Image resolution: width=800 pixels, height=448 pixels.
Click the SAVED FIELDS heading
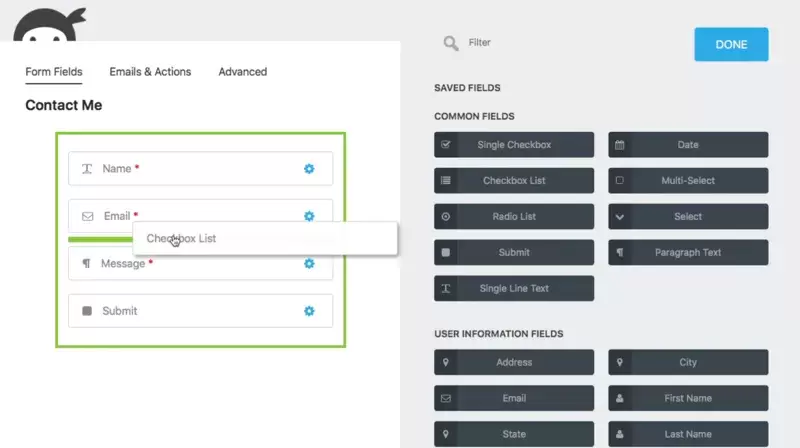coord(467,88)
